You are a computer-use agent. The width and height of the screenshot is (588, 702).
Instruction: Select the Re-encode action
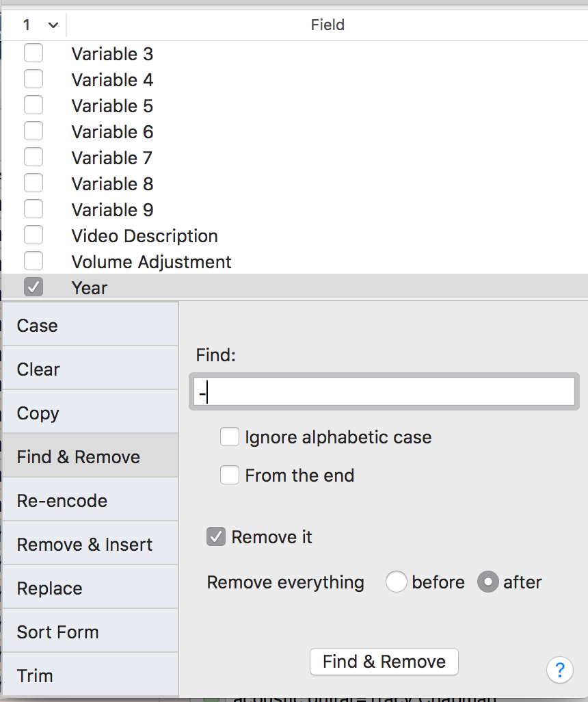[x=90, y=501]
